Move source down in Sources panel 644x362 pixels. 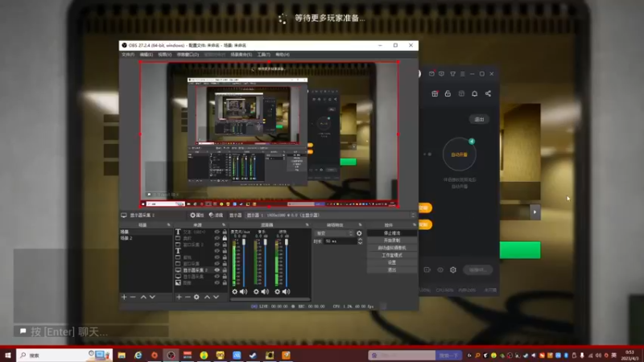pos(216,297)
